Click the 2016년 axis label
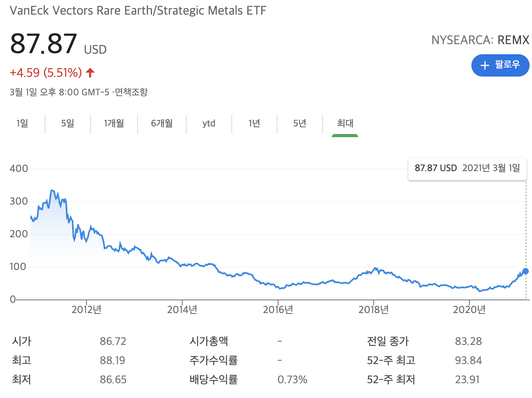The image size is (532, 398). [x=278, y=310]
